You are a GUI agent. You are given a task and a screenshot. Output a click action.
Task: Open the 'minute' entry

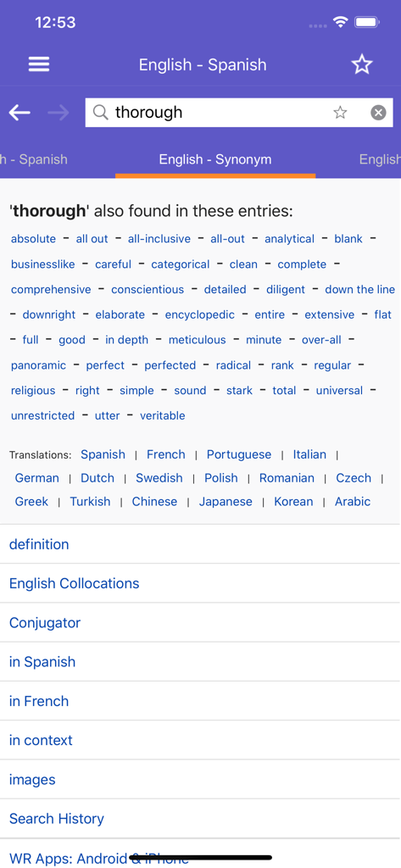pyautogui.click(x=264, y=340)
